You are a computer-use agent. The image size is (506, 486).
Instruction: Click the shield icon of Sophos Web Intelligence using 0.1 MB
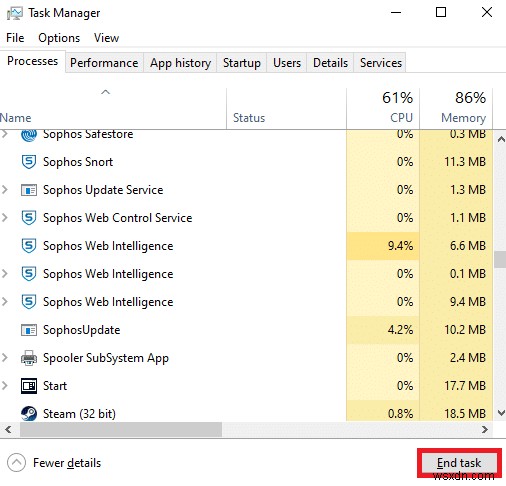point(29,274)
